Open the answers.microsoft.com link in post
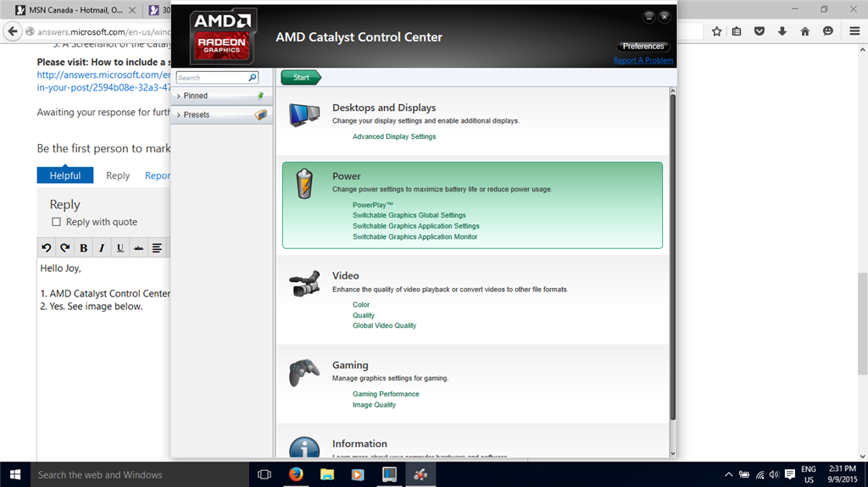 click(x=103, y=80)
